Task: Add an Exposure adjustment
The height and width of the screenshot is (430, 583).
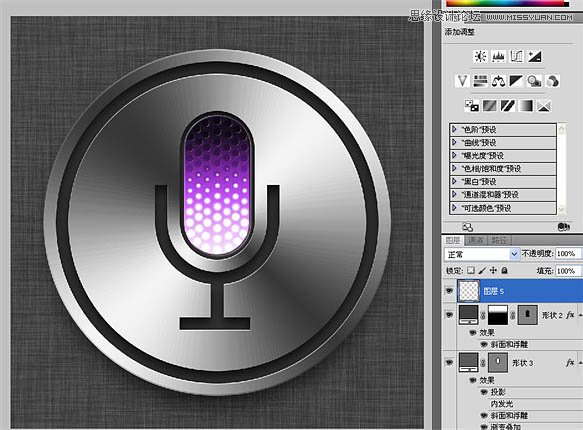Action: pyautogui.click(x=535, y=56)
